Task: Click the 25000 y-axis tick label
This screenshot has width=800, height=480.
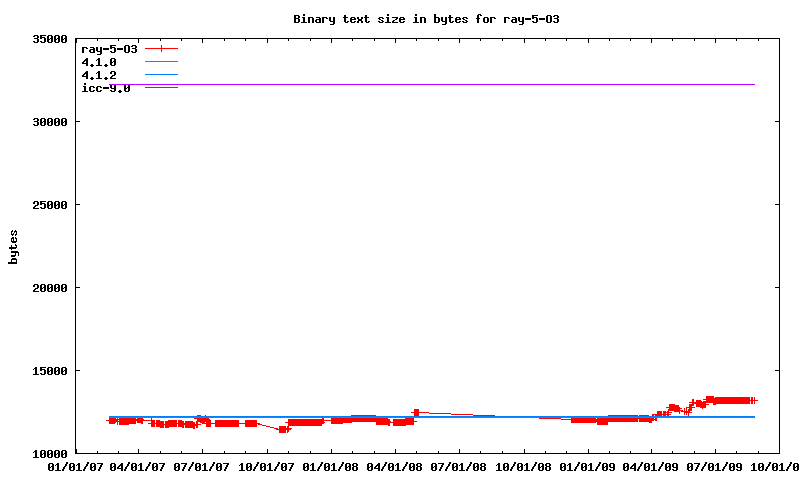Action: (47, 205)
